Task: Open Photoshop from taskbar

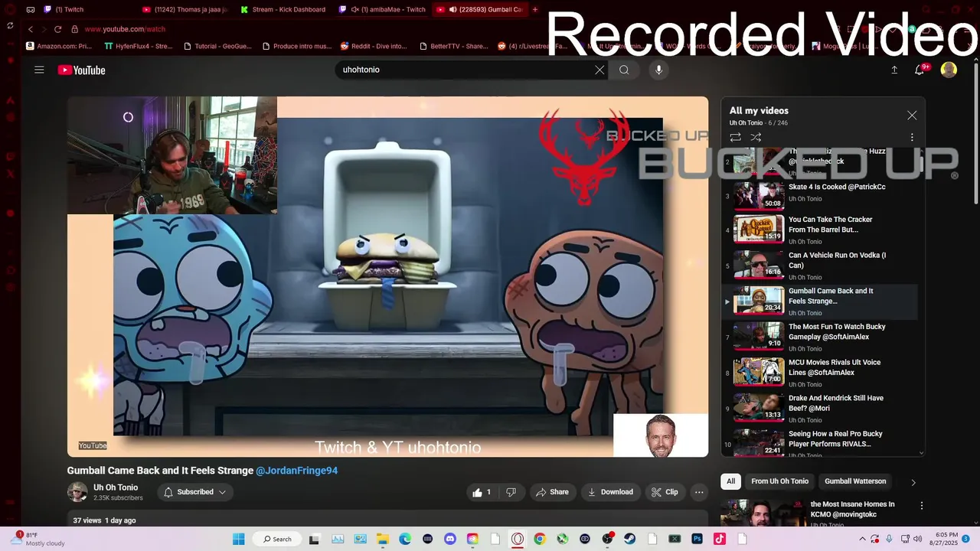Action: [x=697, y=539]
